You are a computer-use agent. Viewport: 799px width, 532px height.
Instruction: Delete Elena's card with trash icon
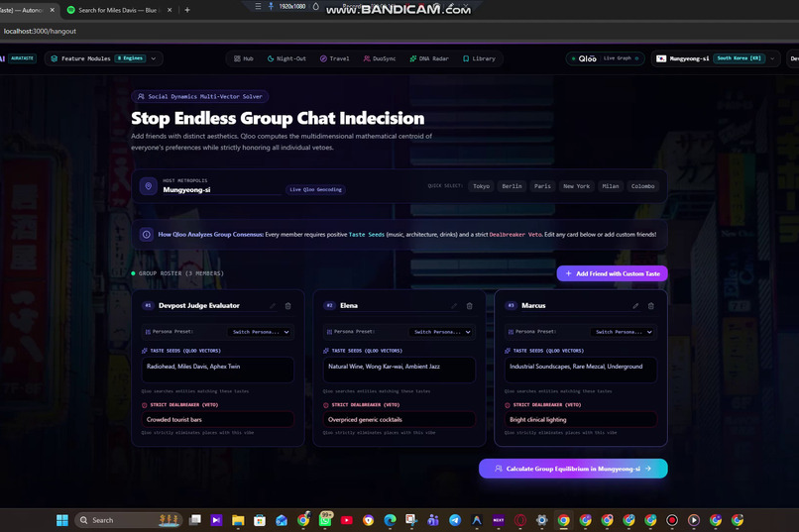(469, 306)
